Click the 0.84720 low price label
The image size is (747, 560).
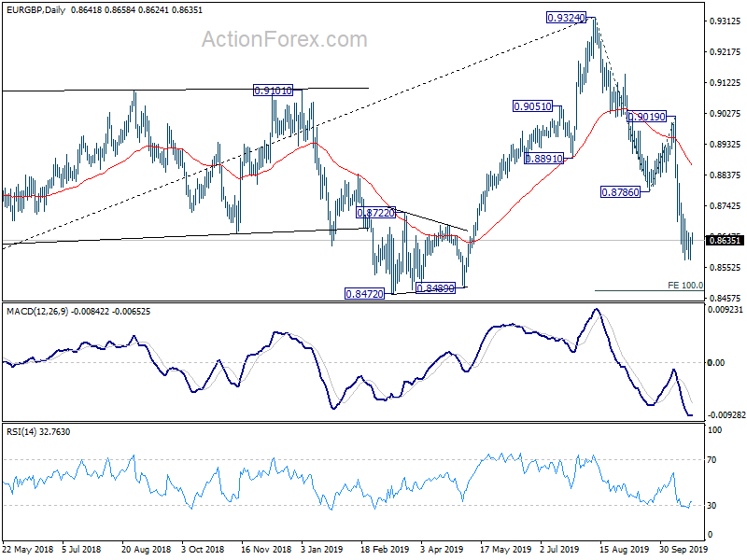[364, 294]
